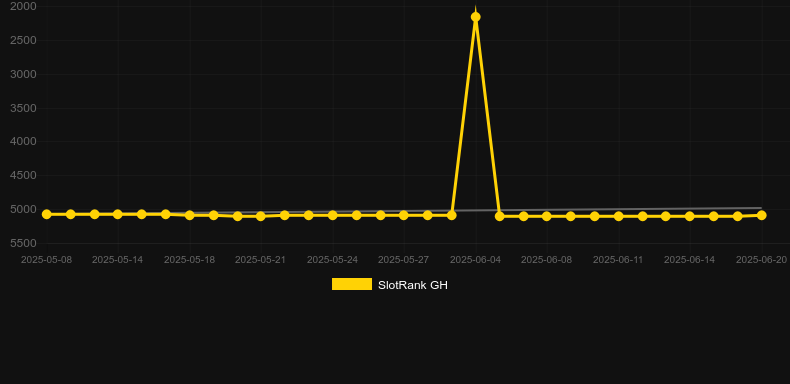Click the 5000 y-axis rank label
Image resolution: width=790 pixels, height=384 pixels.
[23, 209]
